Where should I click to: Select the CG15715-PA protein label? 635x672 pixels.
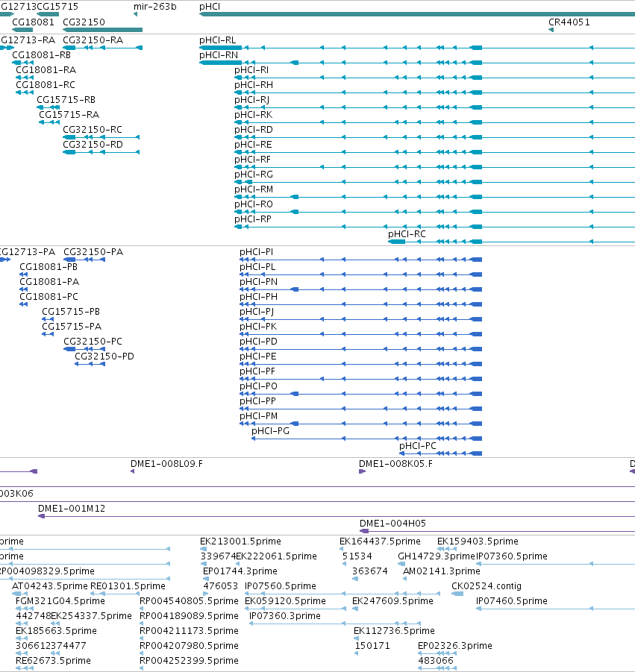click(72, 327)
